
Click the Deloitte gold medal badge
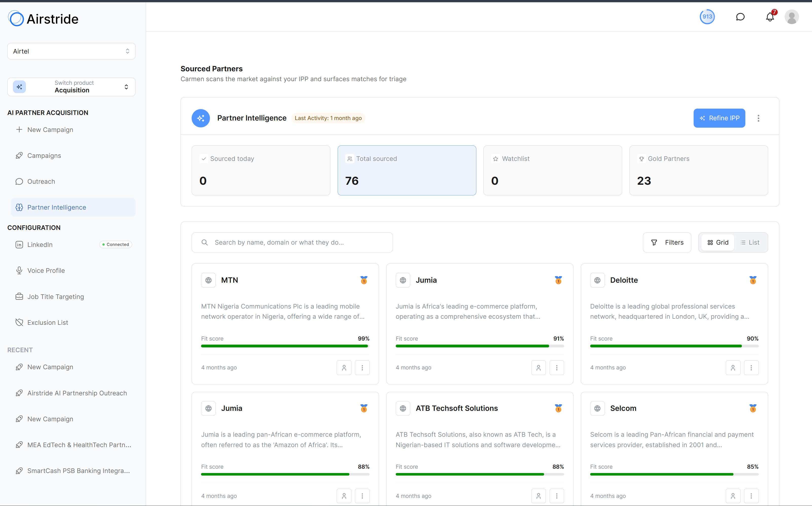point(753,280)
